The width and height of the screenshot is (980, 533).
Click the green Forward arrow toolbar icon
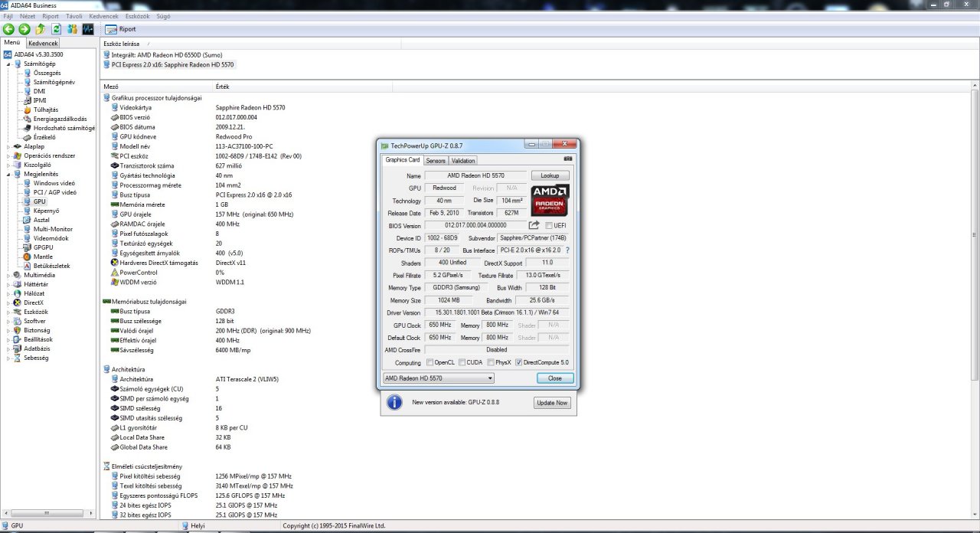[24, 29]
